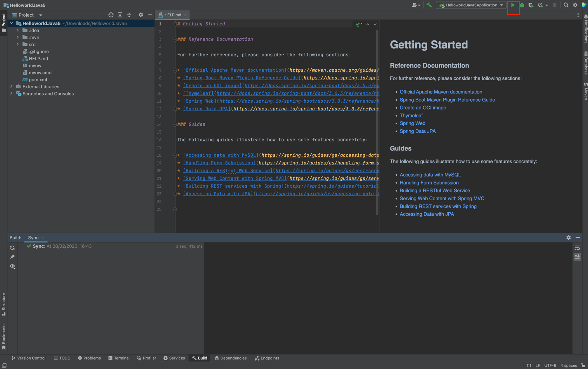Toggle Build view eye icon
Image resolution: width=588 pixels, height=369 pixels.
point(12,266)
